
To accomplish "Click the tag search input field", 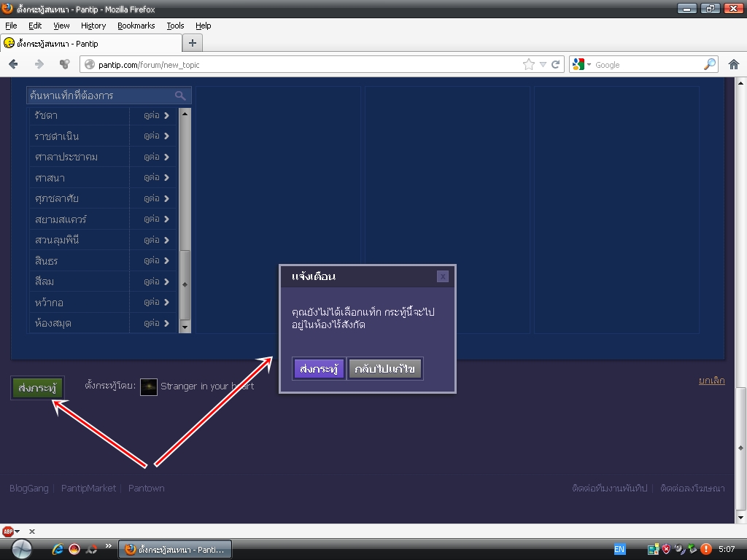I will click(109, 96).
